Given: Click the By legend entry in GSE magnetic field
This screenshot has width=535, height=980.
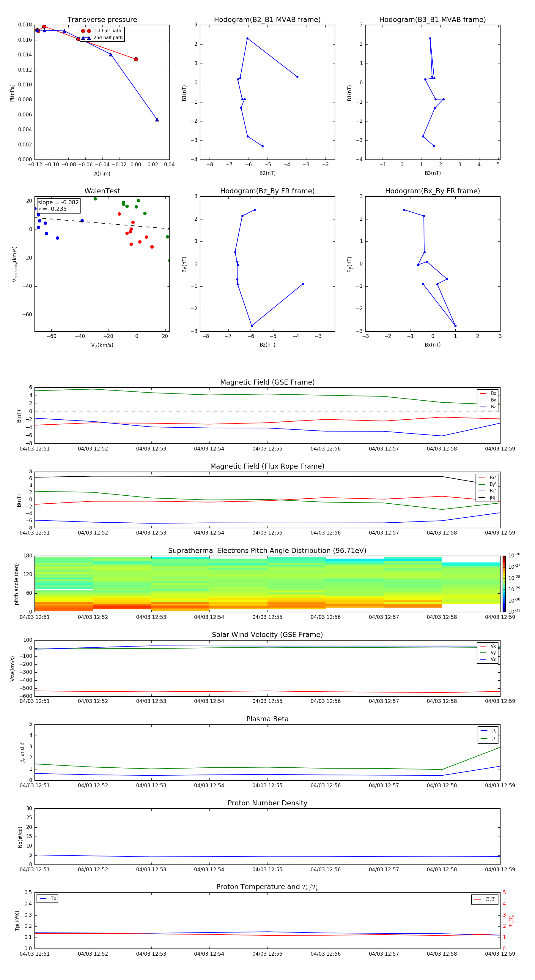Looking at the screenshot, I should coord(488,400).
